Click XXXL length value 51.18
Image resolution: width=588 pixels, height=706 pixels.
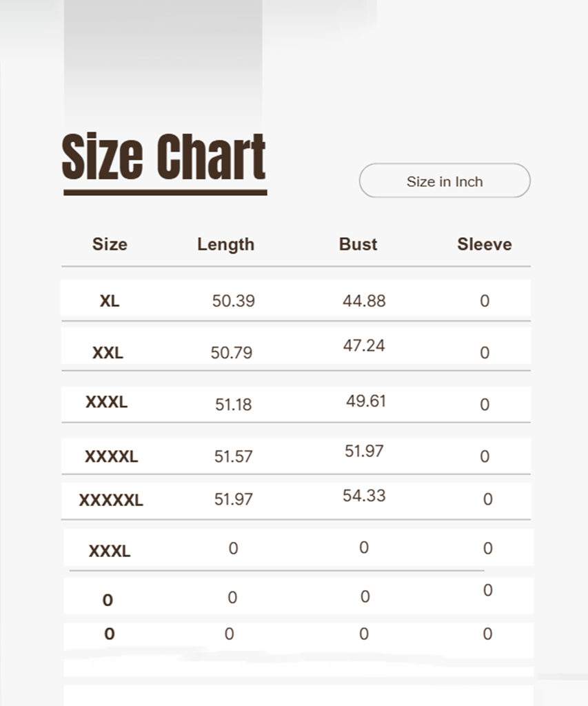[234, 405]
